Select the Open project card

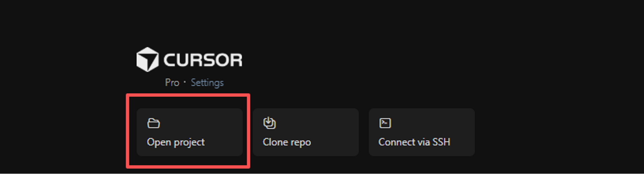190,132
